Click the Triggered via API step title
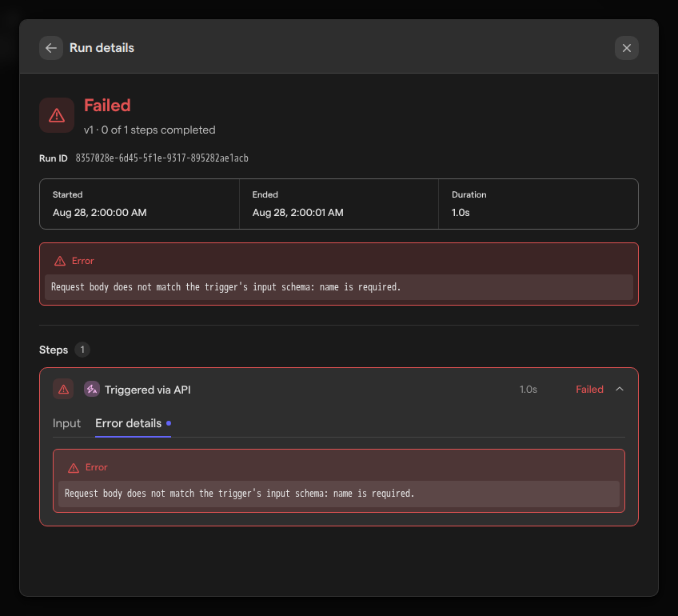 coord(147,390)
